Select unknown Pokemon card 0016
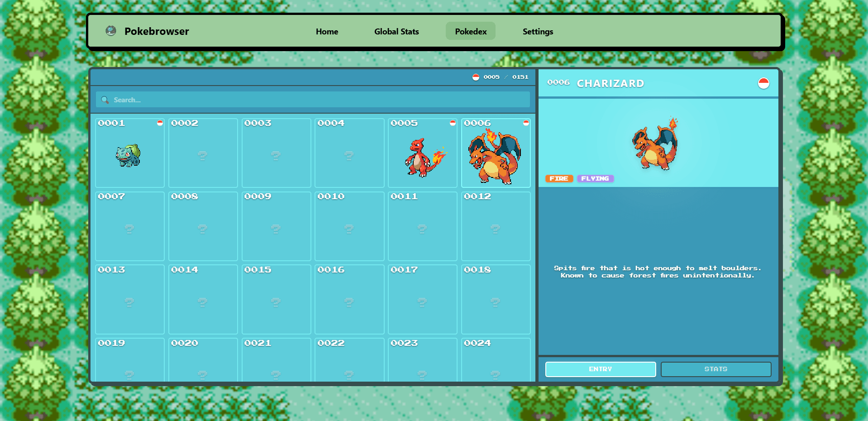This screenshot has width=868, height=421. coord(349,300)
